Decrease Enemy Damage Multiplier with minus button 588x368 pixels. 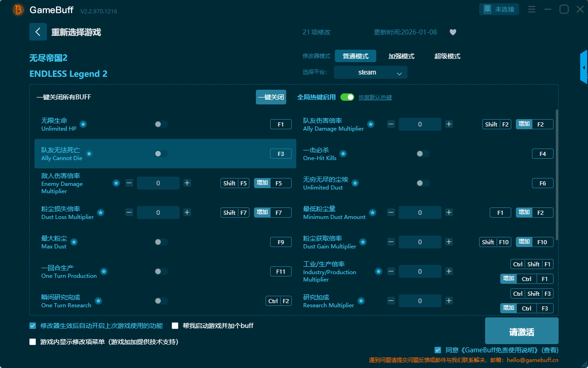[129, 183]
